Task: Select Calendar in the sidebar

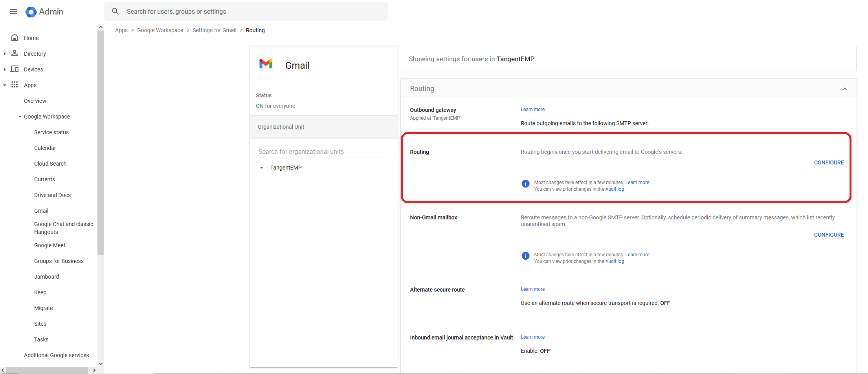Action: [x=45, y=148]
